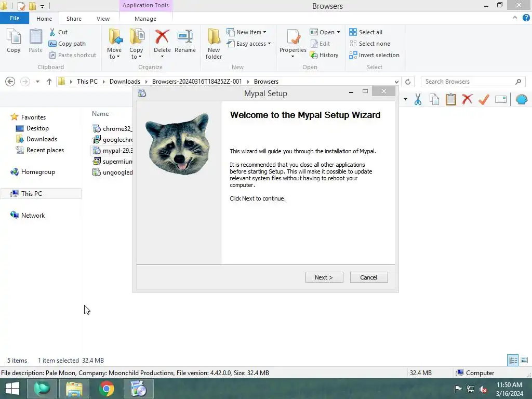Viewport: 532px width, 399px height.
Task: Click Paste shortcut in the ribbon
Action: (x=73, y=55)
